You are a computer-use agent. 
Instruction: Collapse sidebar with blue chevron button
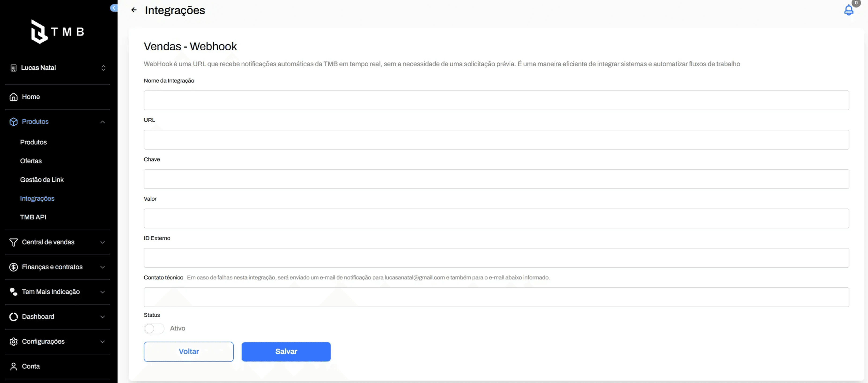pyautogui.click(x=114, y=8)
